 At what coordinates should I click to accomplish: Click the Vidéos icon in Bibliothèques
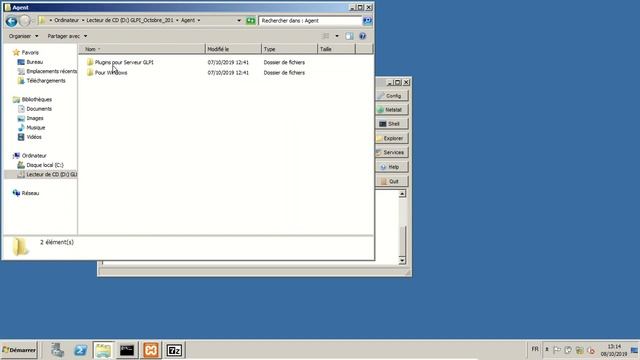[x=21, y=137]
